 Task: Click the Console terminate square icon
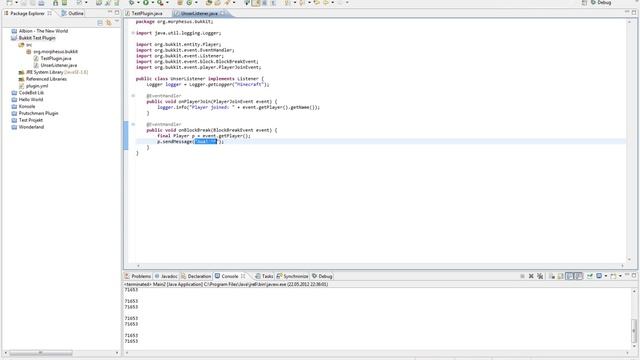point(522,276)
